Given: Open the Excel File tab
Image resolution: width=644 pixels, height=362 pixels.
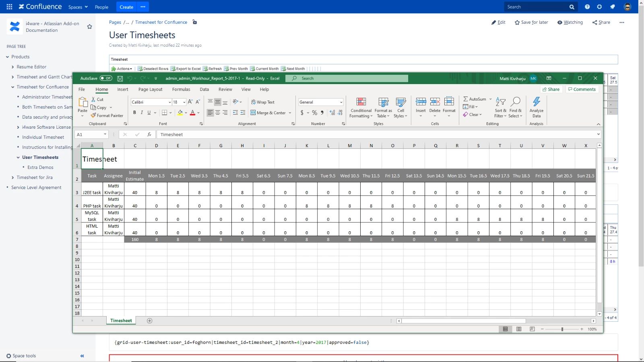Looking at the screenshot, I should point(82,89).
